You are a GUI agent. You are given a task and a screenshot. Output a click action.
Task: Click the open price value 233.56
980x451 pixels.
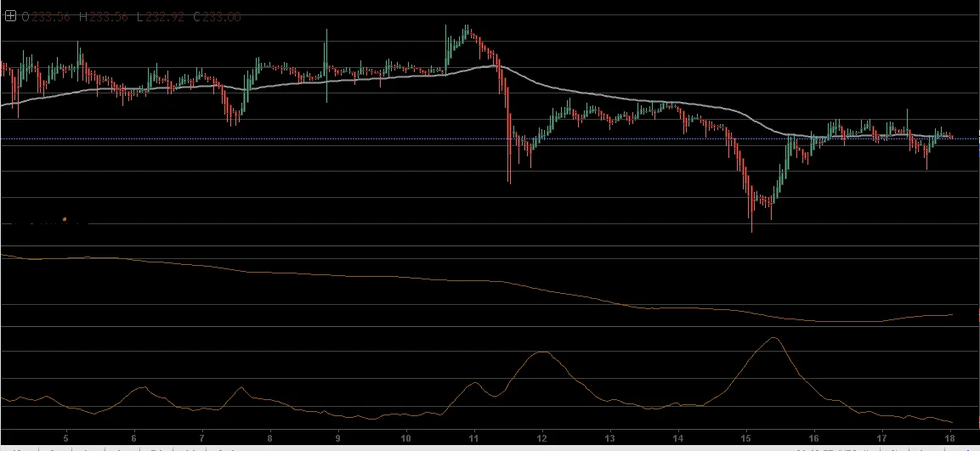51,17
